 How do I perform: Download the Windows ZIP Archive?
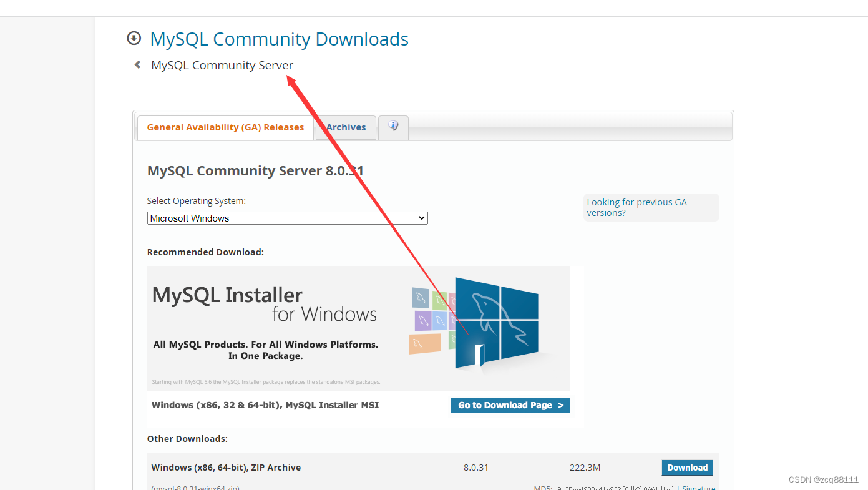click(687, 467)
